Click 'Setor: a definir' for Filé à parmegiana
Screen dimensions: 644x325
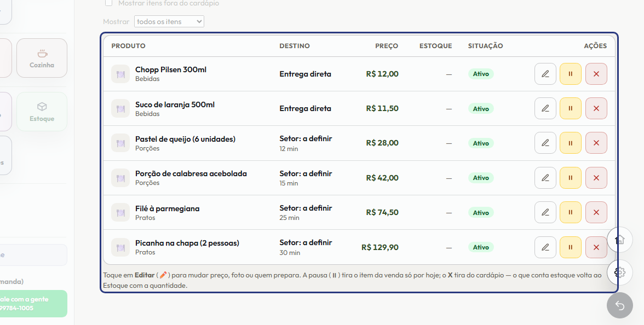click(306, 208)
